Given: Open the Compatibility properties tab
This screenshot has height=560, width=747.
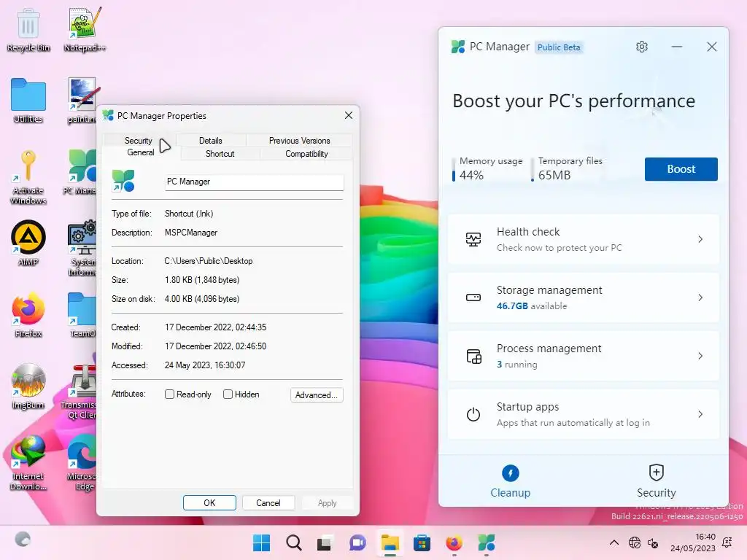Looking at the screenshot, I should 306,154.
